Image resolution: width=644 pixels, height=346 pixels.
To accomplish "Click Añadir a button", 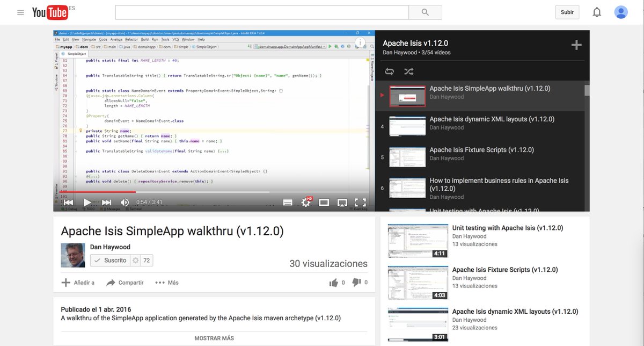I will point(78,283).
